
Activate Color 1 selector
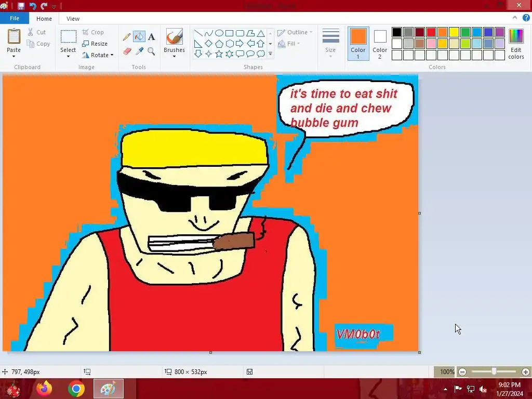(358, 44)
